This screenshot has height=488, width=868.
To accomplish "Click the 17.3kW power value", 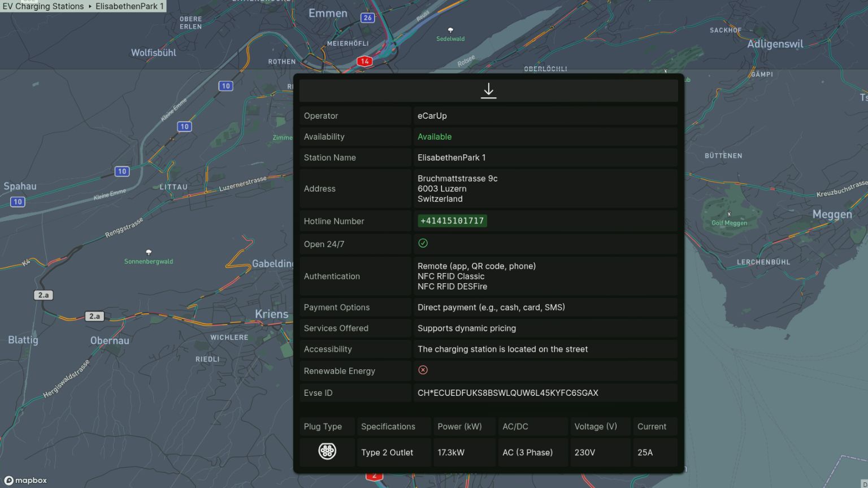I will tap(451, 453).
